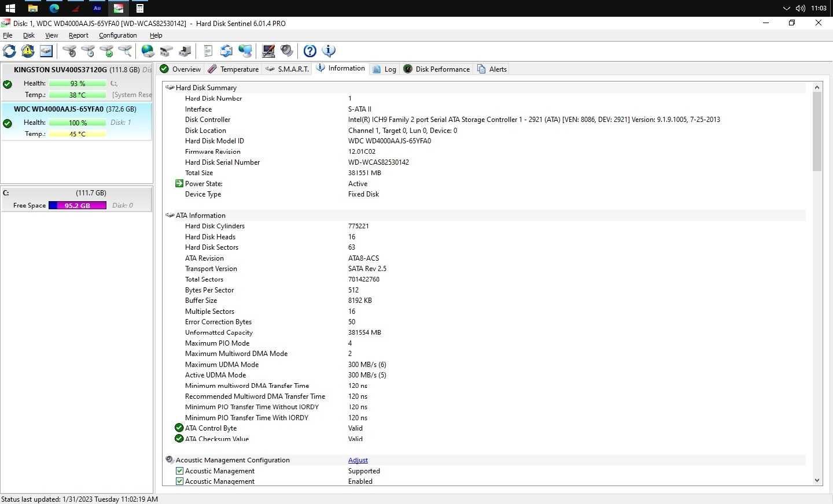This screenshot has width=833, height=504.
Task: Click the scrollbar up arrow in the information panel
Action: 817,87
